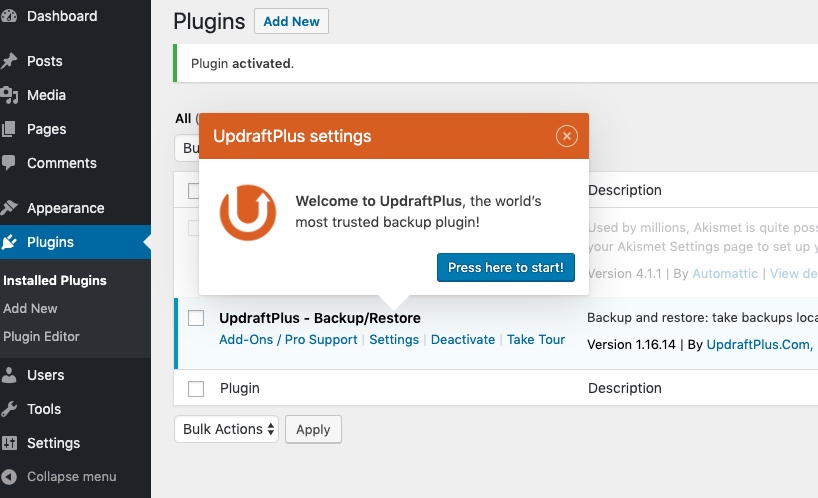Open the Comments menu item
The image size is (818, 498).
click(x=62, y=163)
